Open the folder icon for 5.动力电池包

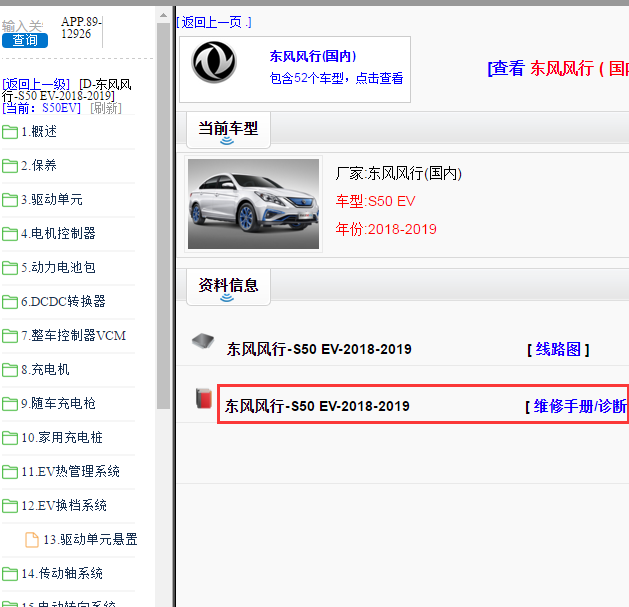click(10, 268)
